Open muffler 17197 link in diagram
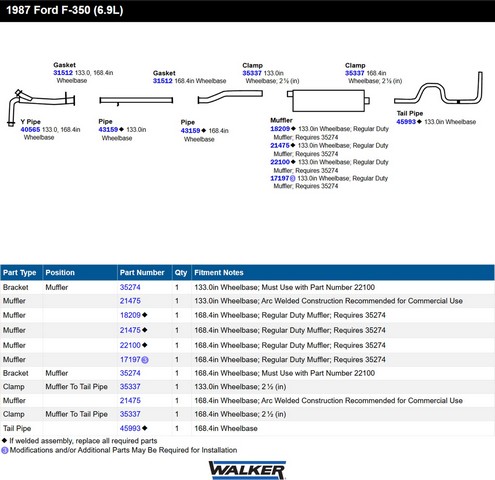This screenshot has height=480, width=495. click(x=280, y=178)
